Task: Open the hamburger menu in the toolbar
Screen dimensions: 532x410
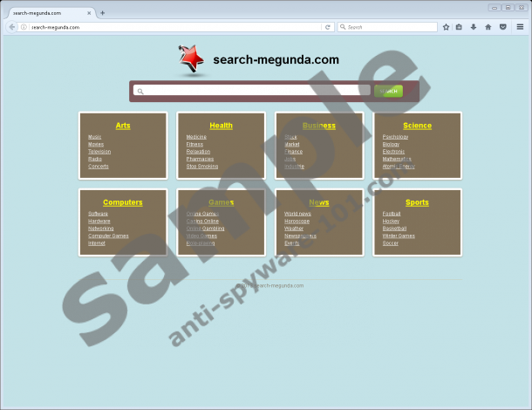Action: [520, 27]
